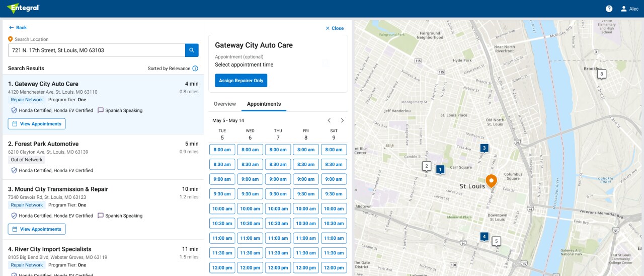
Task: Close the repairer detail panel
Action: pos(335,28)
